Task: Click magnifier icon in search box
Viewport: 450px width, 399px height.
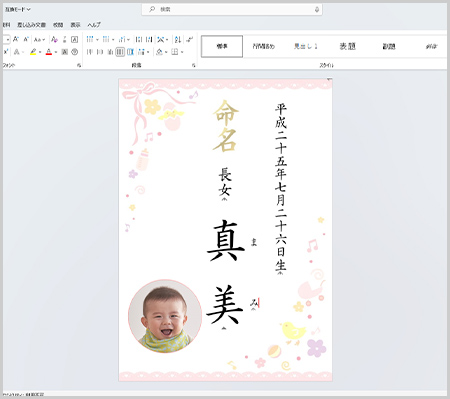Action: click(152, 9)
